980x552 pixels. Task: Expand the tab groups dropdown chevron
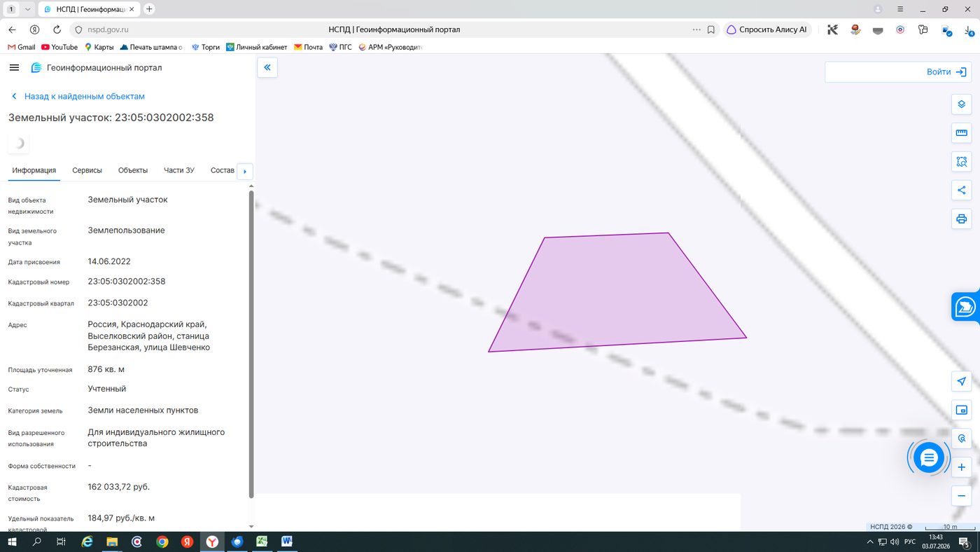pyautogui.click(x=27, y=9)
